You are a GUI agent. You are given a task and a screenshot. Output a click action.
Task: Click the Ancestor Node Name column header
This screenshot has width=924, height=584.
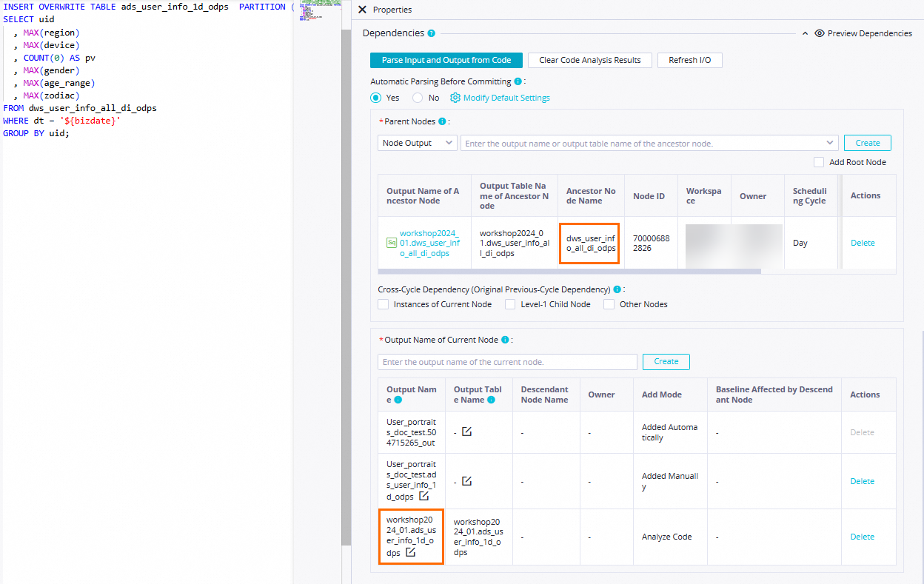tap(591, 196)
